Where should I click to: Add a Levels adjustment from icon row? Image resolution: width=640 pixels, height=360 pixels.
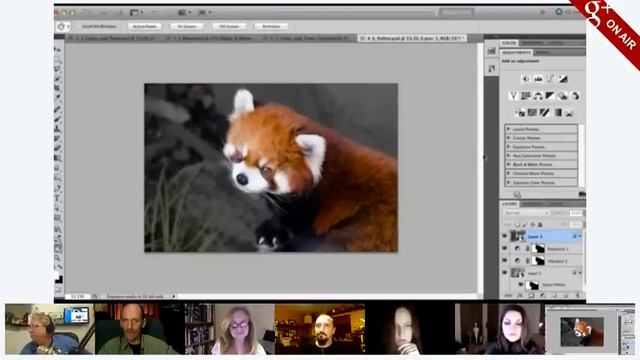[x=538, y=79]
